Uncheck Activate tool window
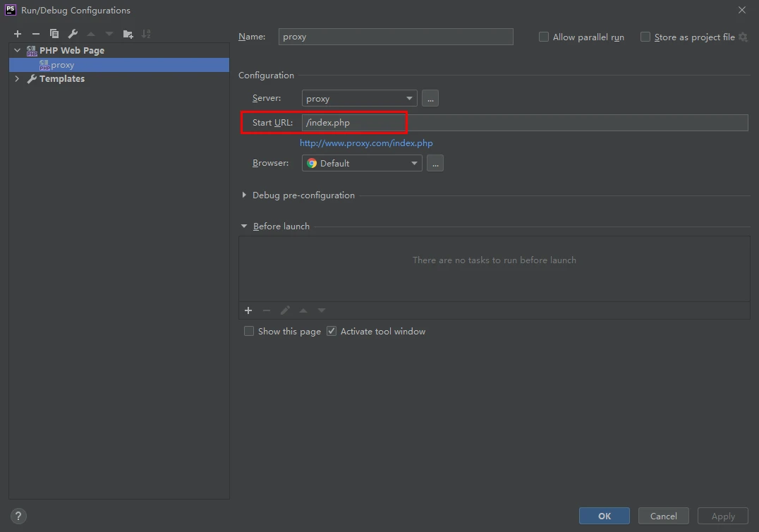 tap(332, 331)
